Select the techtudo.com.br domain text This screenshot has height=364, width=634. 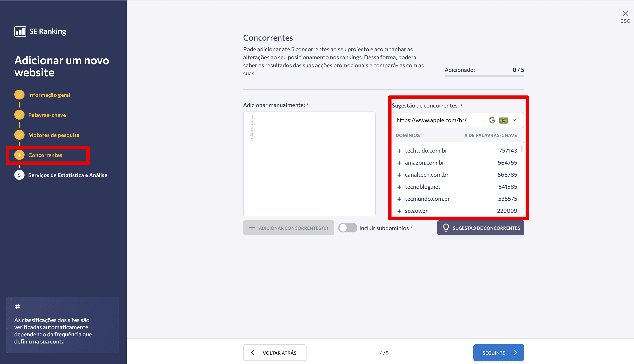click(426, 151)
